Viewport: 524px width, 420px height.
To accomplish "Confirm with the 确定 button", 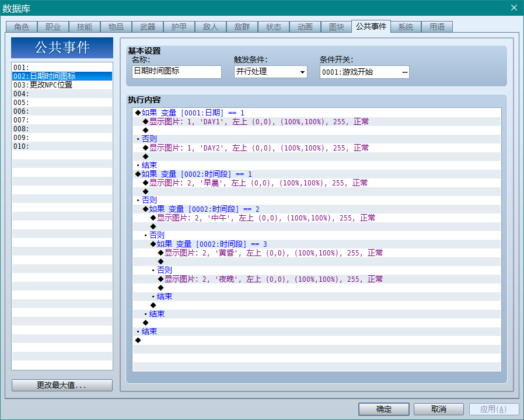I will [383, 409].
